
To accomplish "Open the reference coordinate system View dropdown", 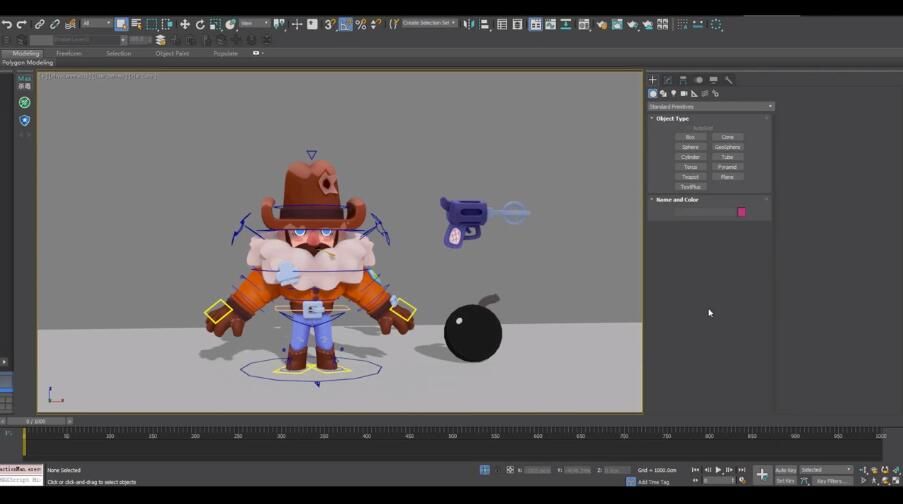I will (255, 23).
